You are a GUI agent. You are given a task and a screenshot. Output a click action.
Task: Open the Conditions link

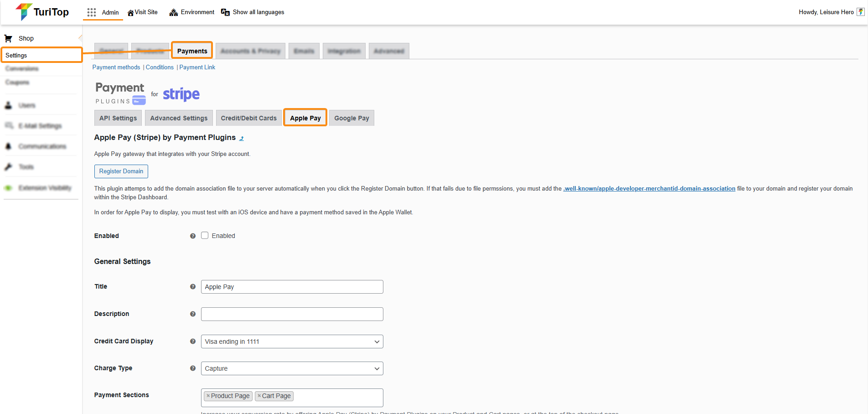(160, 67)
